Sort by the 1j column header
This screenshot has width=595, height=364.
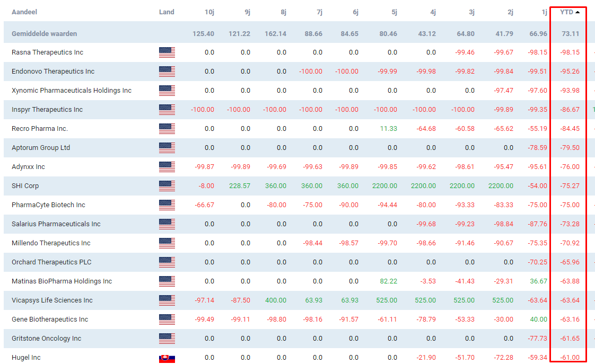point(545,12)
